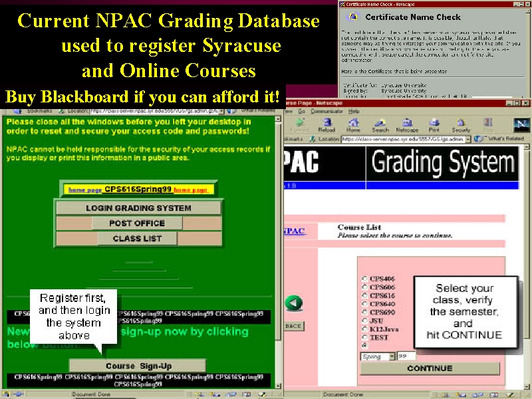Screen dimensions: 532x399
Task: Open the Help menu
Action: 354,111
